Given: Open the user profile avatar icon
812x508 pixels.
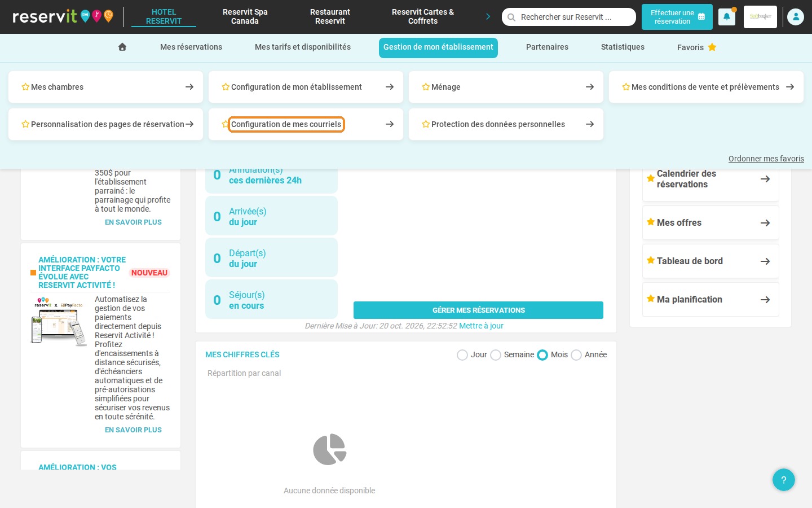Looking at the screenshot, I should point(796,17).
